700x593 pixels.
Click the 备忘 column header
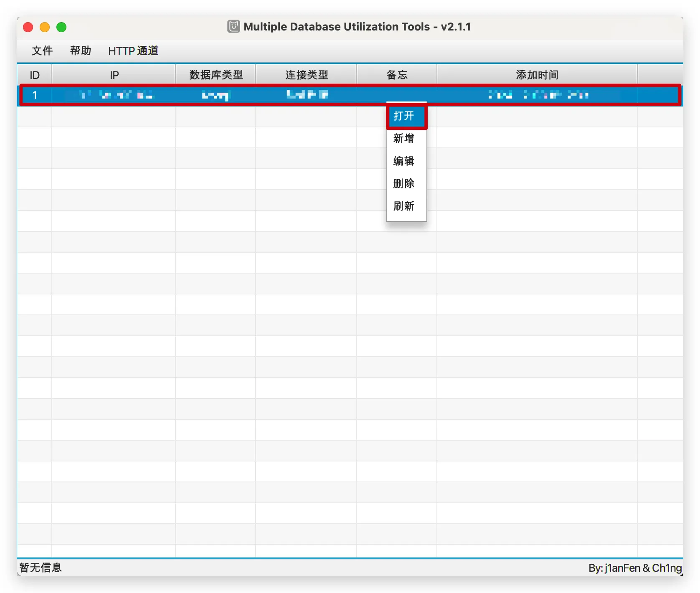[397, 75]
